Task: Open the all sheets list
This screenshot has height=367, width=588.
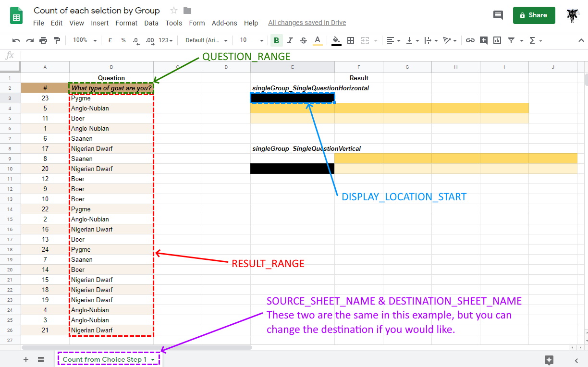Action: pos(41,359)
